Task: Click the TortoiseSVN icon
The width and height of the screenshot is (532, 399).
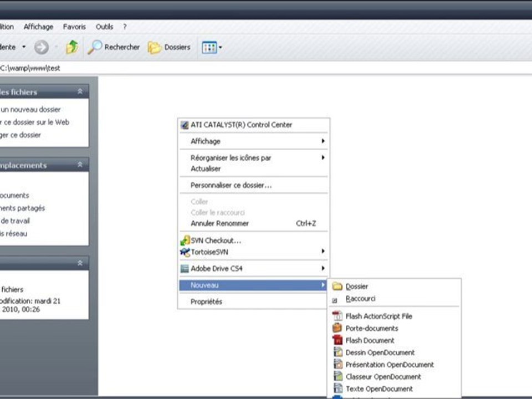Action: 185,252
